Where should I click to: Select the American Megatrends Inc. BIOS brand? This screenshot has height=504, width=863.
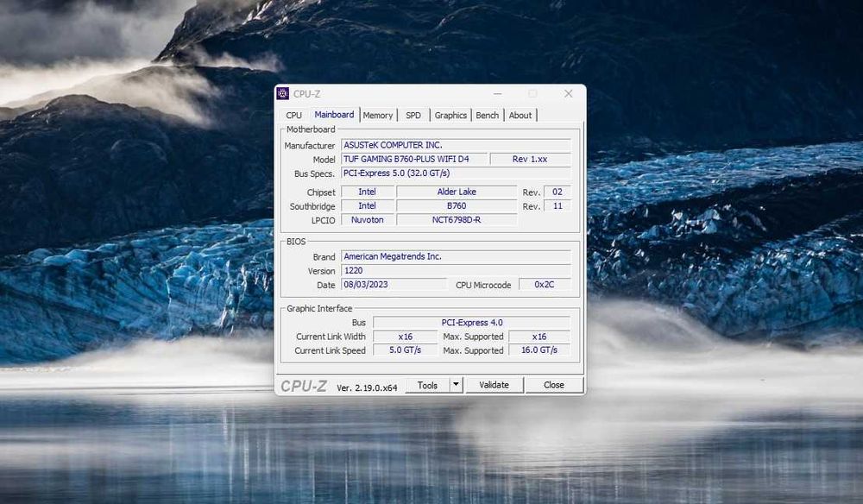(x=456, y=256)
